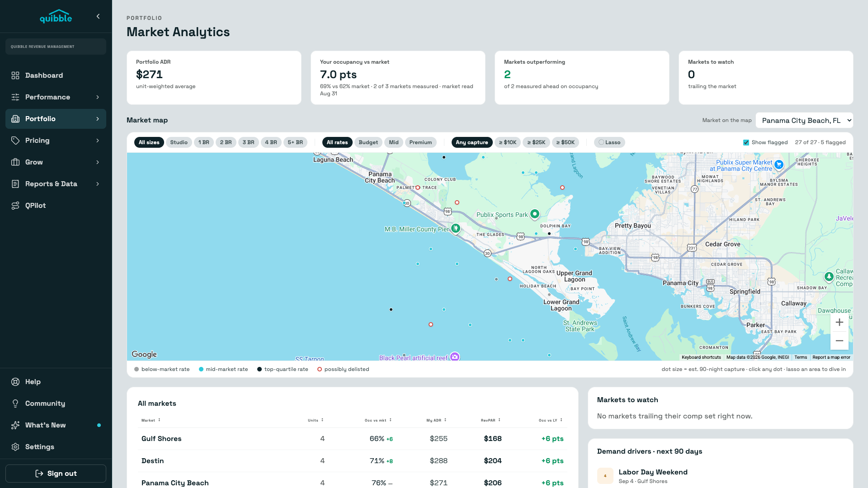Click the Help lifebuoy icon
The height and width of the screenshot is (488, 868).
click(15, 382)
